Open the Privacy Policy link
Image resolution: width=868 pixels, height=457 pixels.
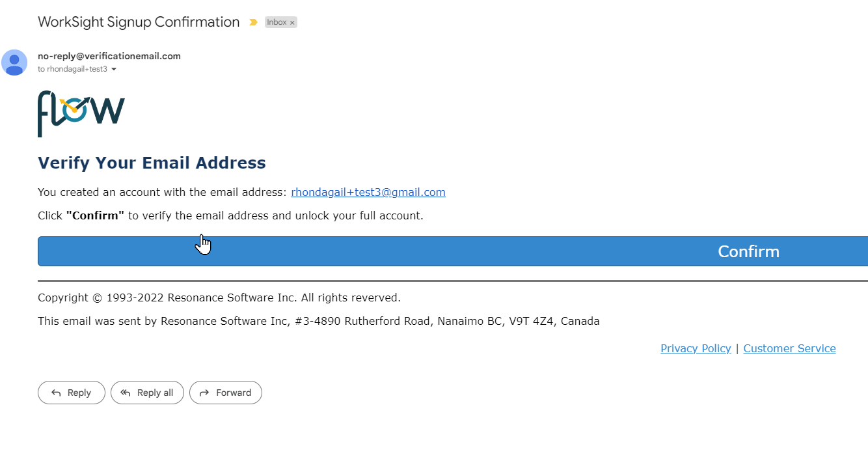coord(696,348)
